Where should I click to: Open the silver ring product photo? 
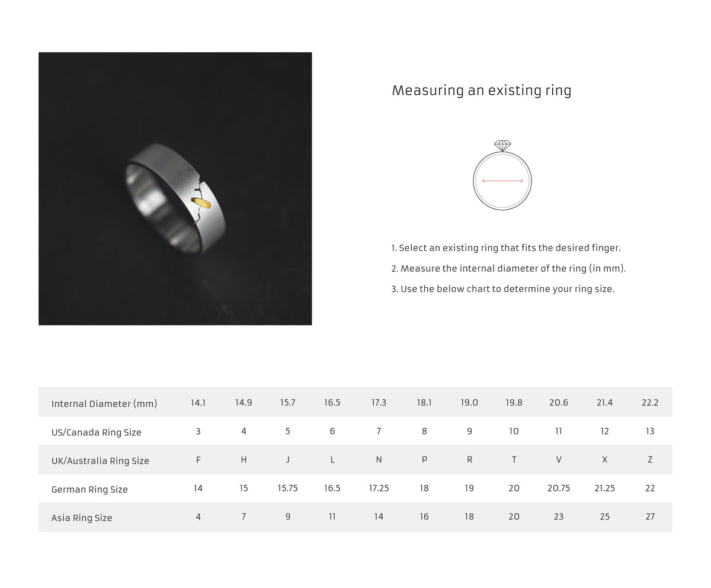pyautogui.click(x=175, y=189)
